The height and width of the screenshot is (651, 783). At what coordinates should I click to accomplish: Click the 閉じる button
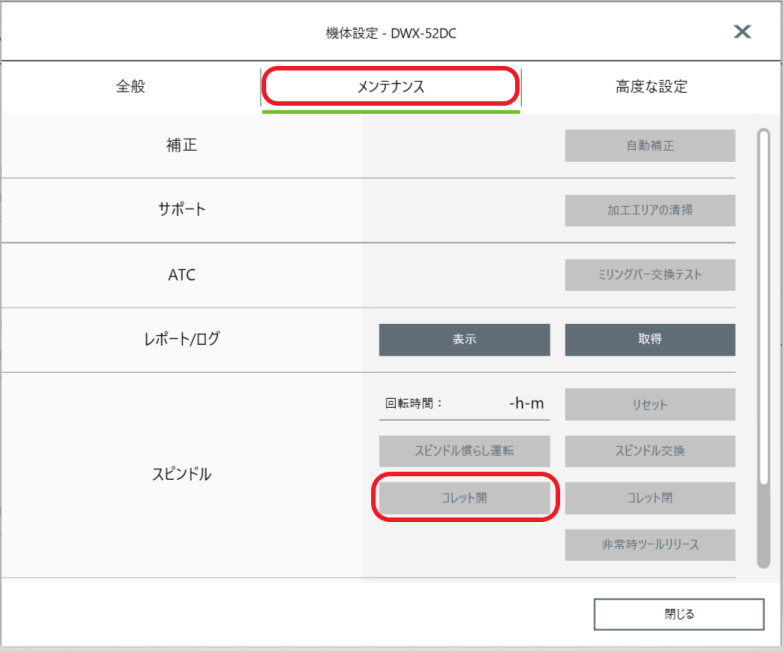[x=679, y=614]
